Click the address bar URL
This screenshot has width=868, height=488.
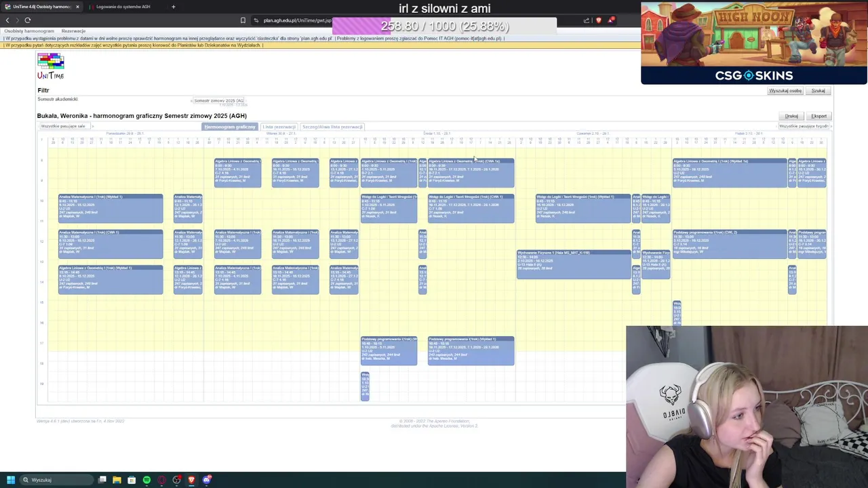(x=297, y=20)
